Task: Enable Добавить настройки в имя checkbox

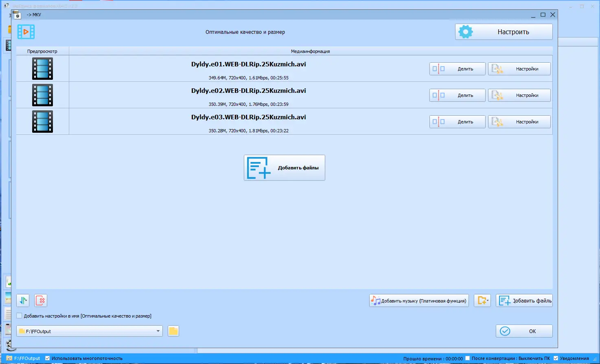Action: [x=19, y=316]
